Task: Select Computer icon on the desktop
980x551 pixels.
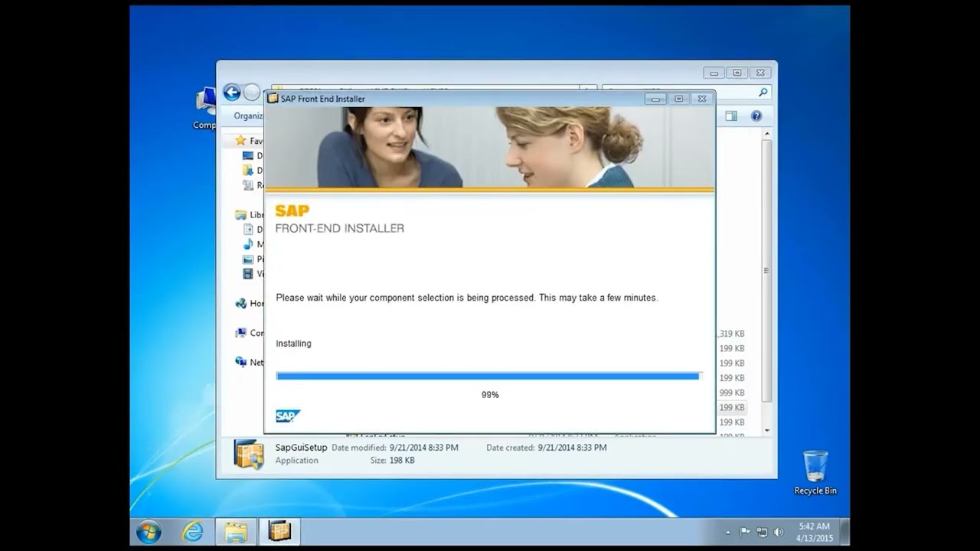Action: tap(204, 108)
